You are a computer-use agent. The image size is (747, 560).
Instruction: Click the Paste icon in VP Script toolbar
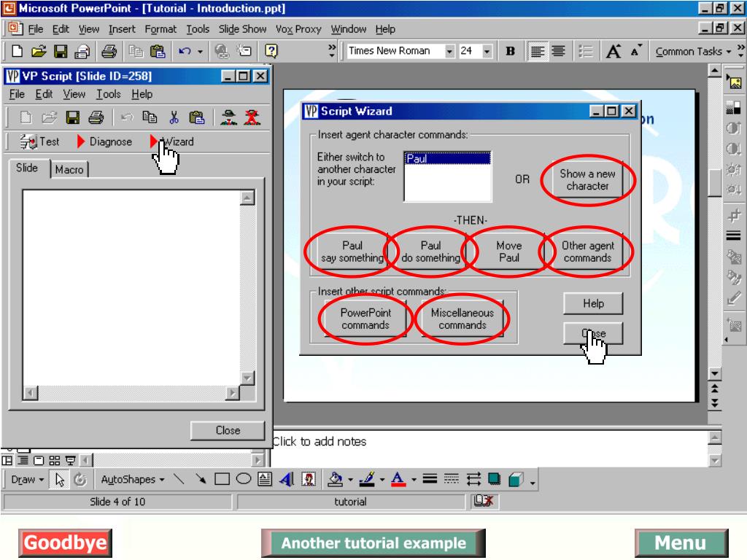coord(196,117)
